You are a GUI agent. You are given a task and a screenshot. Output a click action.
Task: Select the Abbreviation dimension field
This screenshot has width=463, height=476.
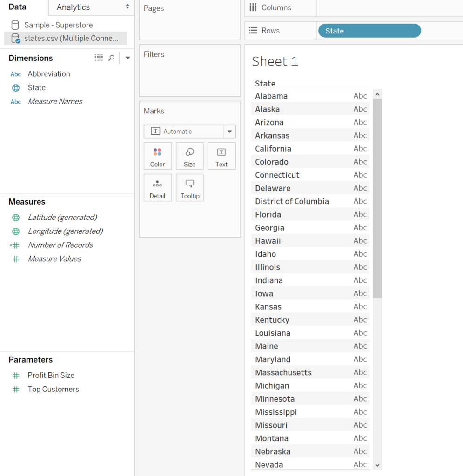[x=49, y=74]
